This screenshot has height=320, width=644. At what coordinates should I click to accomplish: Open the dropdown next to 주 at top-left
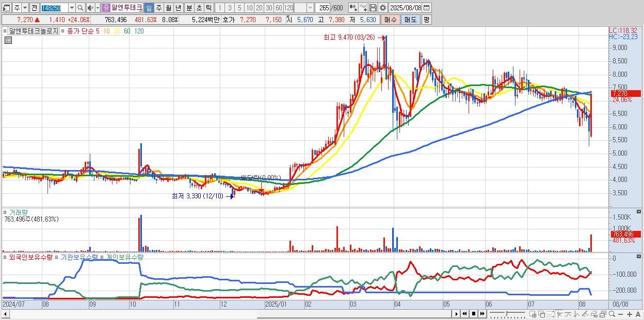25,8
